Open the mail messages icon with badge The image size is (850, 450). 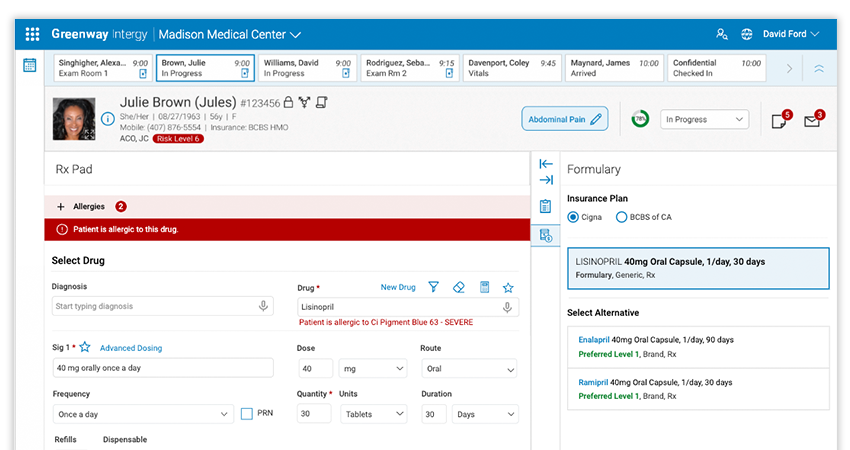(x=812, y=121)
